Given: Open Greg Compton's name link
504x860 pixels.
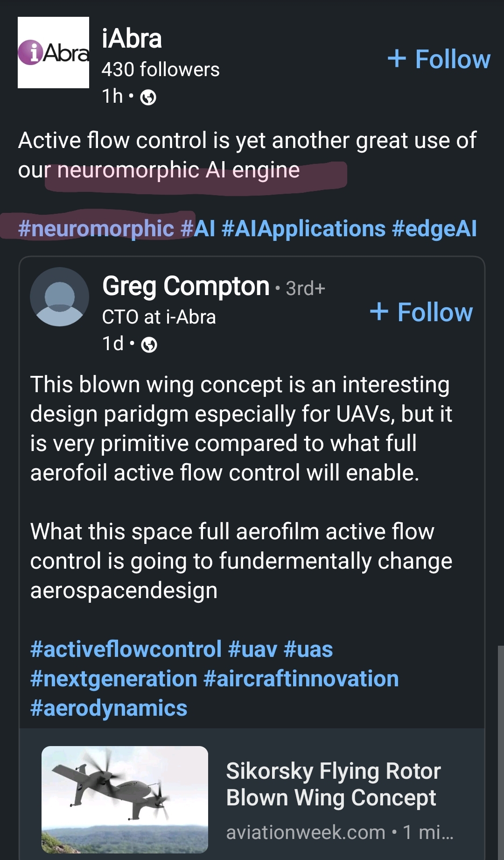Looking at the screenshot, I should click(186, 286).
